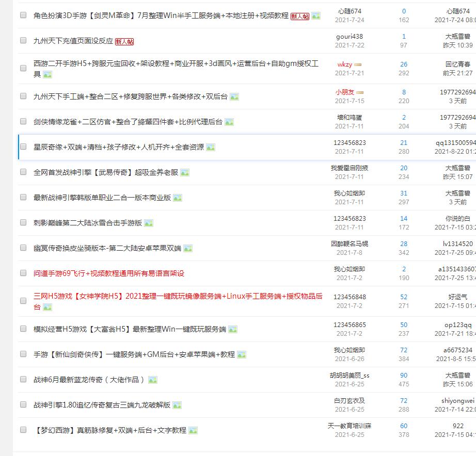Click the image icon beside 战神6月最新蓝龙传奇 thread
The image size is (476, 456).
coord(153,380)
